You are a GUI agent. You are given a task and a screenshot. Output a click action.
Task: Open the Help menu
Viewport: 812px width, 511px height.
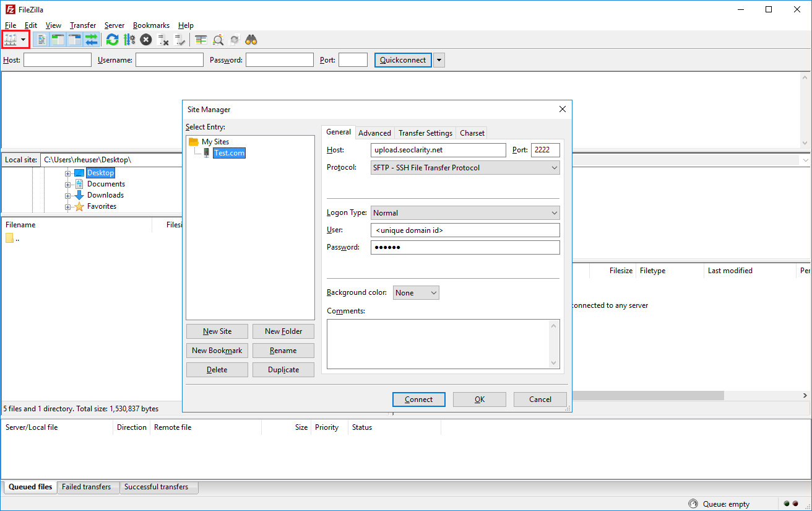click(186, 25)
